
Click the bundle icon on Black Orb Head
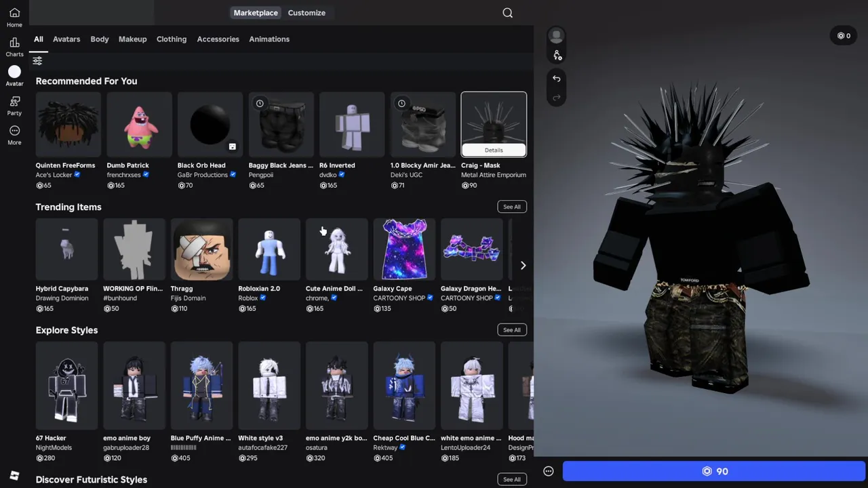pos(232,146)
